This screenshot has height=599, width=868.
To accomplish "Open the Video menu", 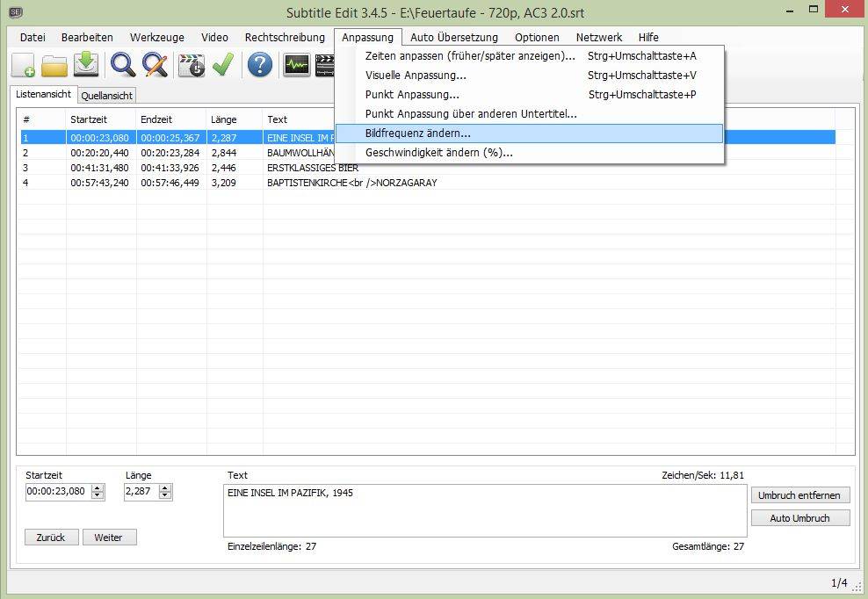I will click(214, 37).
